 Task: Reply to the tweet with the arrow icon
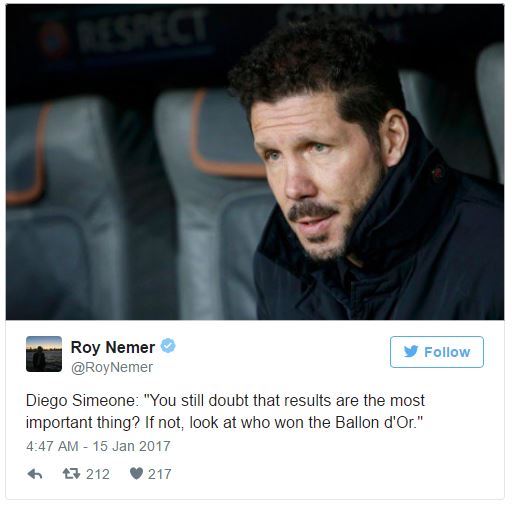click(35, 474)
